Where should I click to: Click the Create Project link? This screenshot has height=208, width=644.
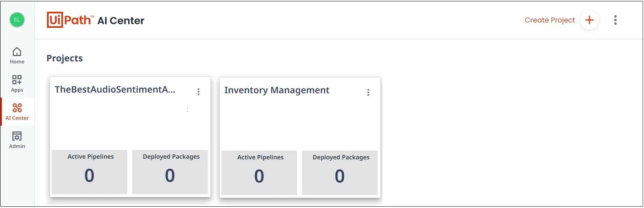[x=550, y=20]
